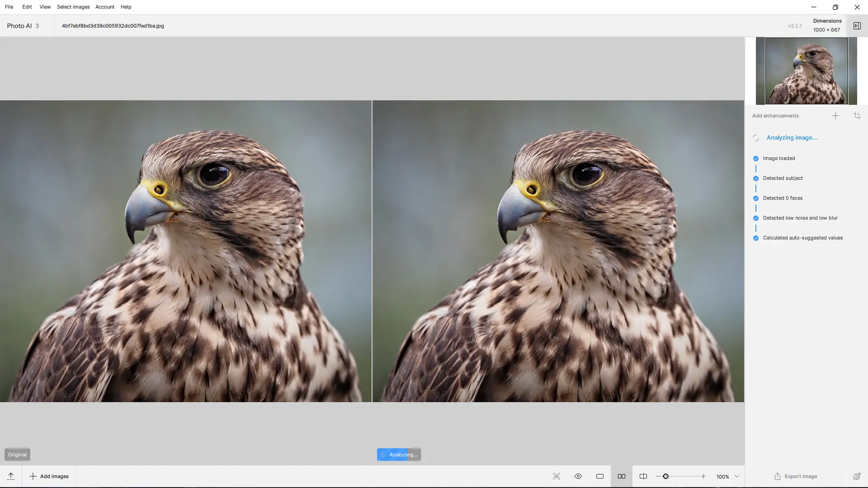Image resolution: width=868 pixels, height=488 pixels.
Task: Click the zoom slider handle
Action: coord(665,476)
